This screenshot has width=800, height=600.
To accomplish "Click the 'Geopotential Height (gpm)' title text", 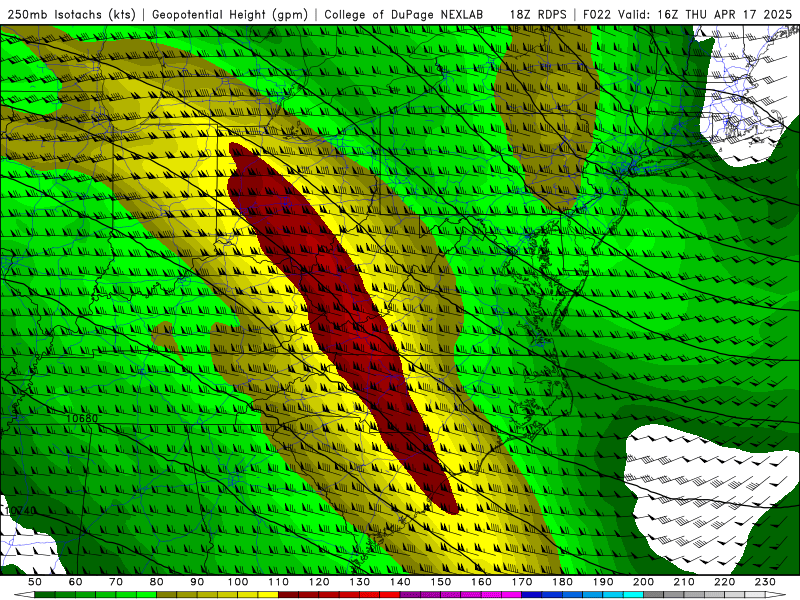I will 230,14.
